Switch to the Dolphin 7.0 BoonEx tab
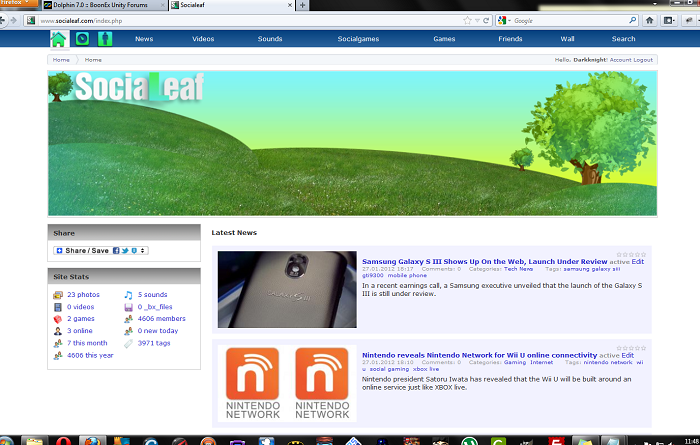 [x=101, y=5]
